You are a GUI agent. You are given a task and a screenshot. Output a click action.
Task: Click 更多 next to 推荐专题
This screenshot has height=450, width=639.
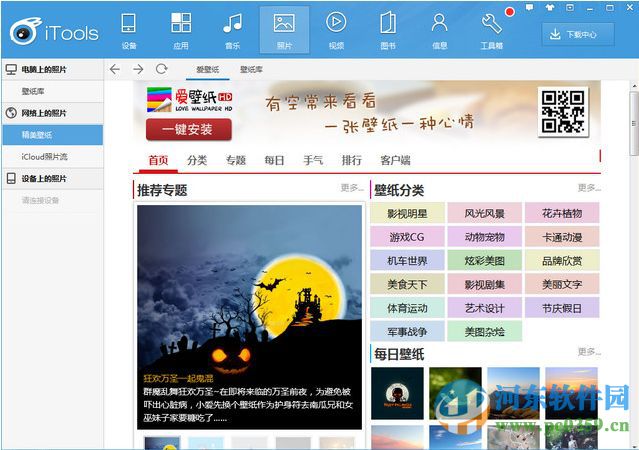352,188
